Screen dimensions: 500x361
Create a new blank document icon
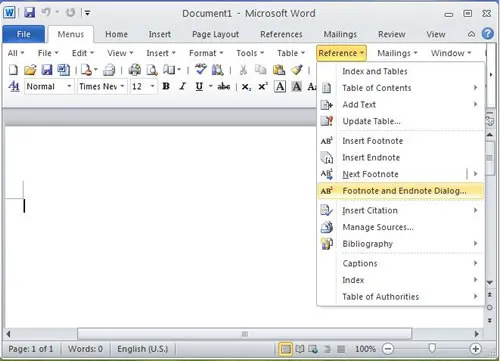(x=13, y=70)
